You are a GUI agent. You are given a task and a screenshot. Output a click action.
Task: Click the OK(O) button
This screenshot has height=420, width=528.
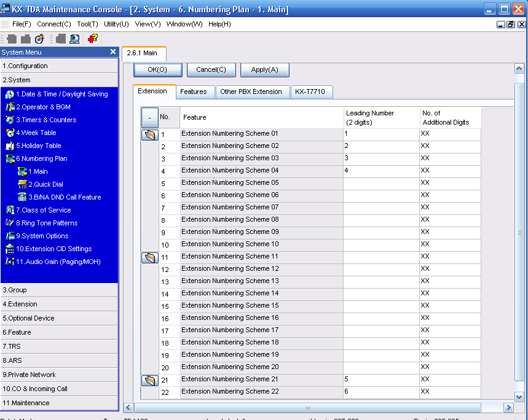click(x=157, y=70)
